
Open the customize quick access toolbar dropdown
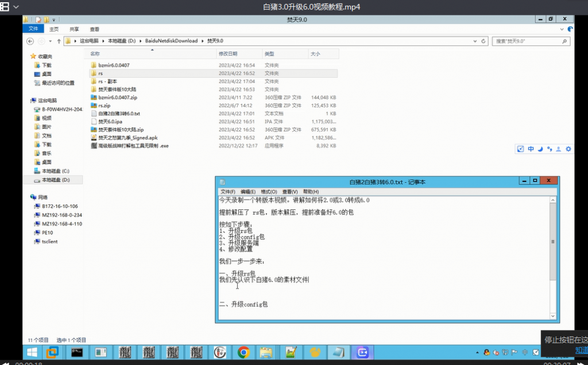(x=53, y=20)
